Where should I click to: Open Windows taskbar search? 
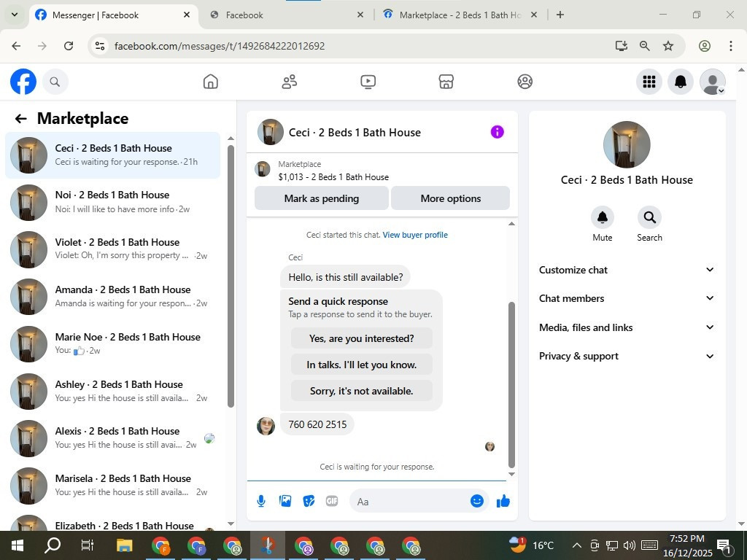click(53, 545)
